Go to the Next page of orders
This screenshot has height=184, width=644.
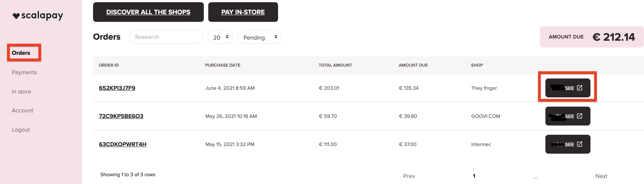[x=601, y=176]
